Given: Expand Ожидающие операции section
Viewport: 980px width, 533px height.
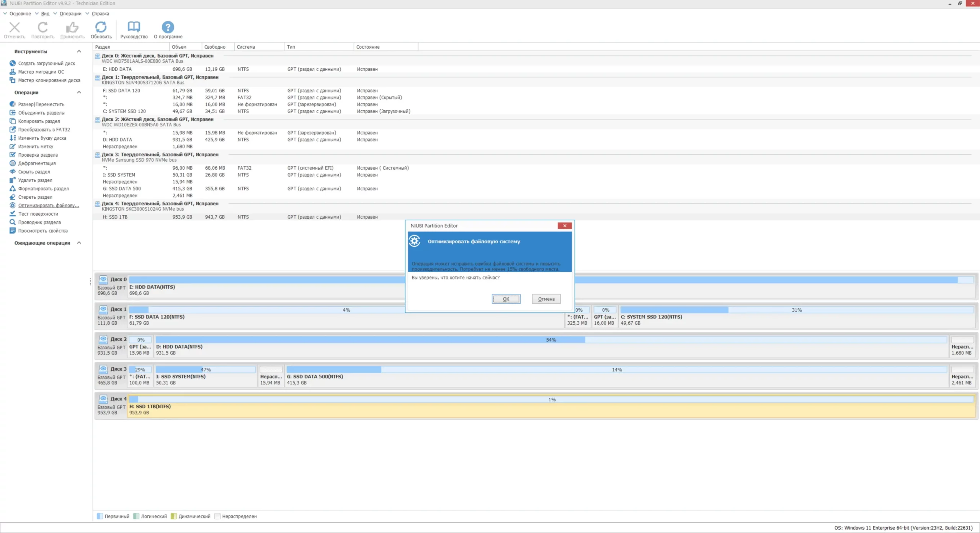Looking at the screenshot, I should [79, 242].
